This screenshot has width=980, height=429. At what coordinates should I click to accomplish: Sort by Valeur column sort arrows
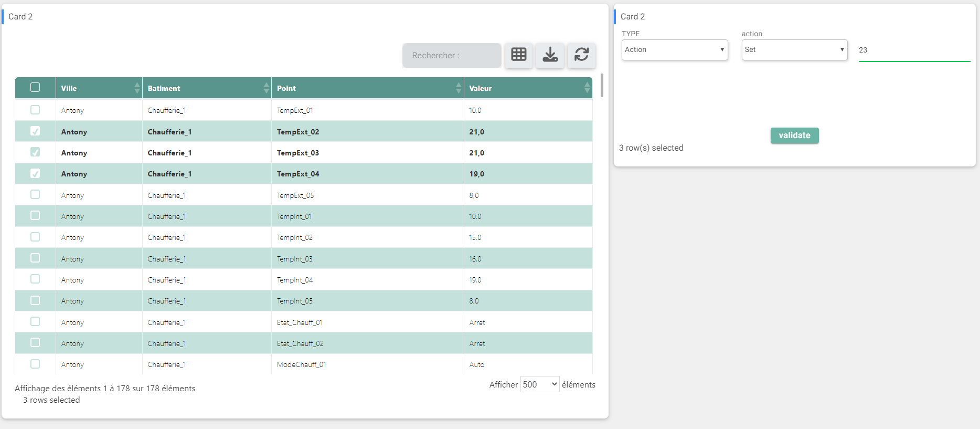pos(587,88)
